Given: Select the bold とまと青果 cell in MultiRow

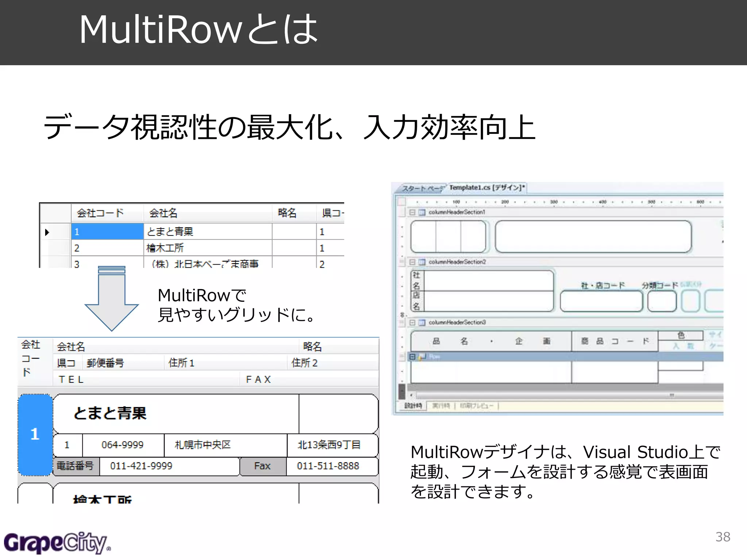Looking at the screenshot, I should [x=176, y=414].
